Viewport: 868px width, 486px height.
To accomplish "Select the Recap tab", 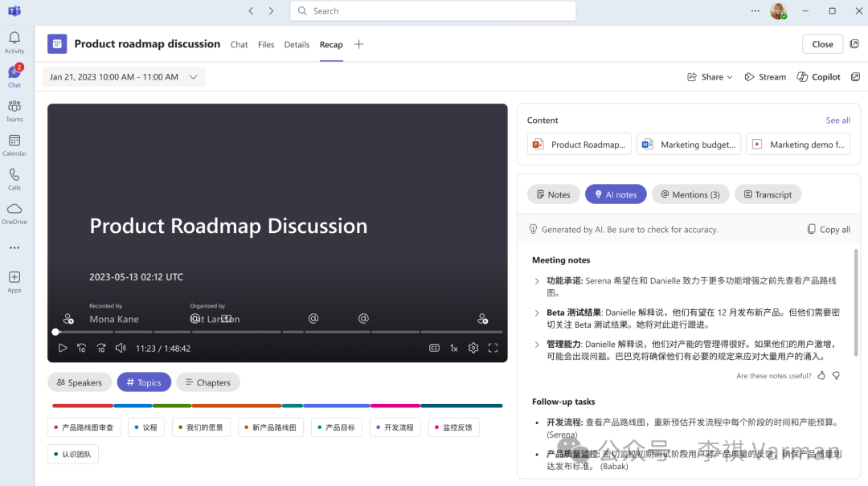I will pyautogui.click(x=331, y=44).
